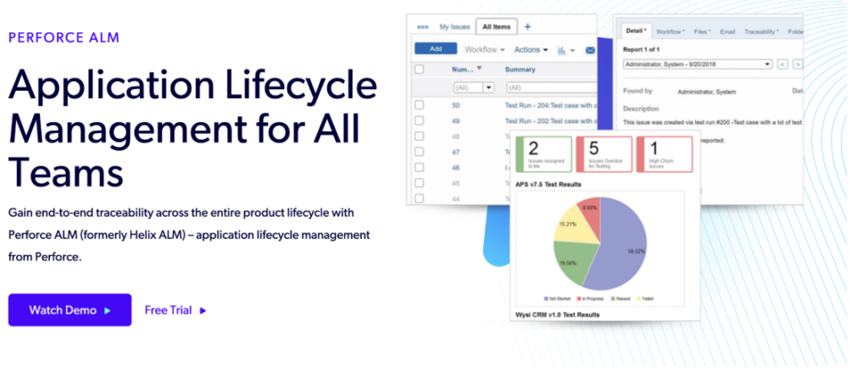
Task: Go to next report with right arrow
Action: [x=798, y=64]
